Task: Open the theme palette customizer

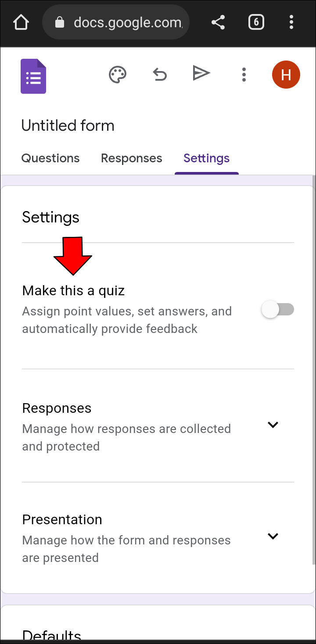Action: click(x=117, y=75)
